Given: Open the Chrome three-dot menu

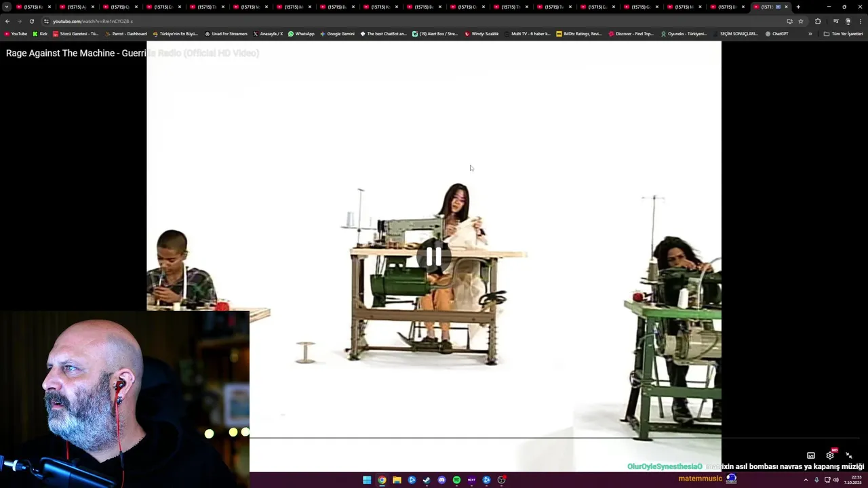Looking at the screenshot, I should pos(861,21).
